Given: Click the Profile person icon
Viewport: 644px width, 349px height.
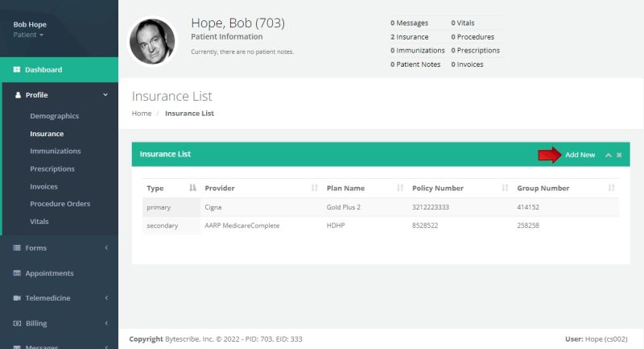Looking at the screenshot, I should pos(18,95).
